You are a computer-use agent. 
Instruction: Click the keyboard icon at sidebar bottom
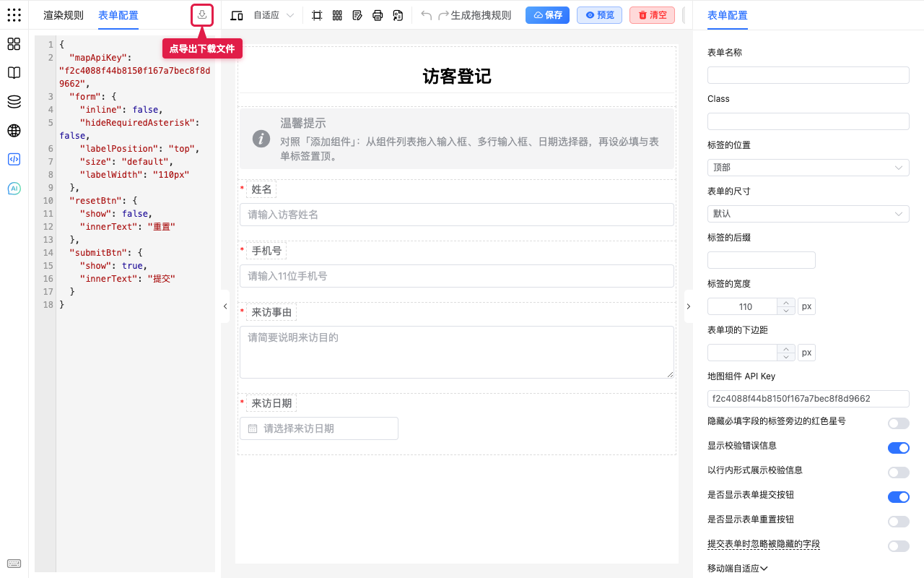click(x=14, y=564)
